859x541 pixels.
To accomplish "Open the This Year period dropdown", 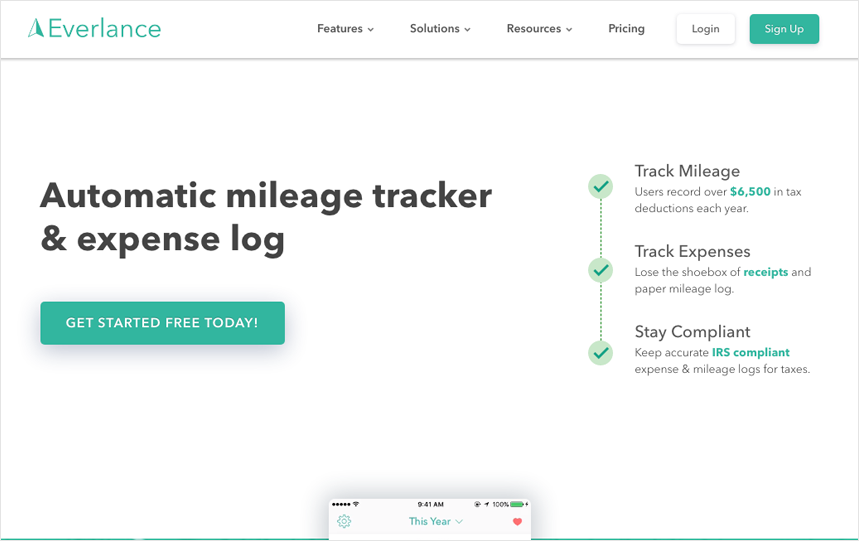I will (436, 521).
